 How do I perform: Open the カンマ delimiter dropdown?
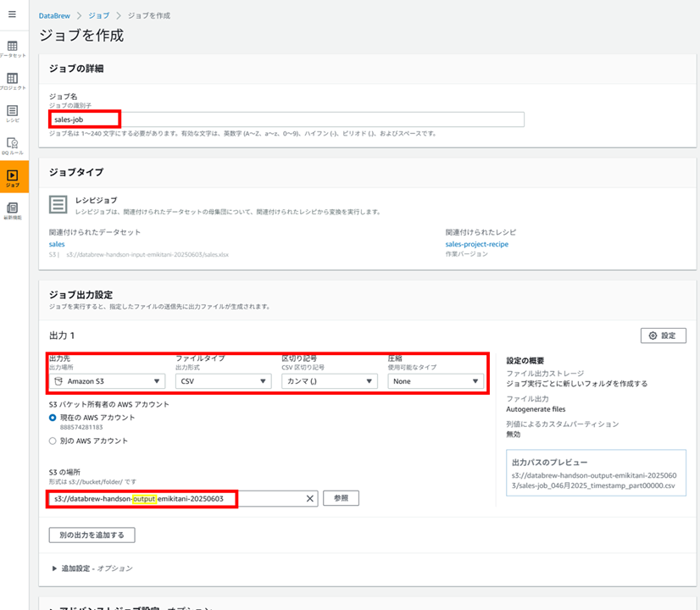coord(330,381)
